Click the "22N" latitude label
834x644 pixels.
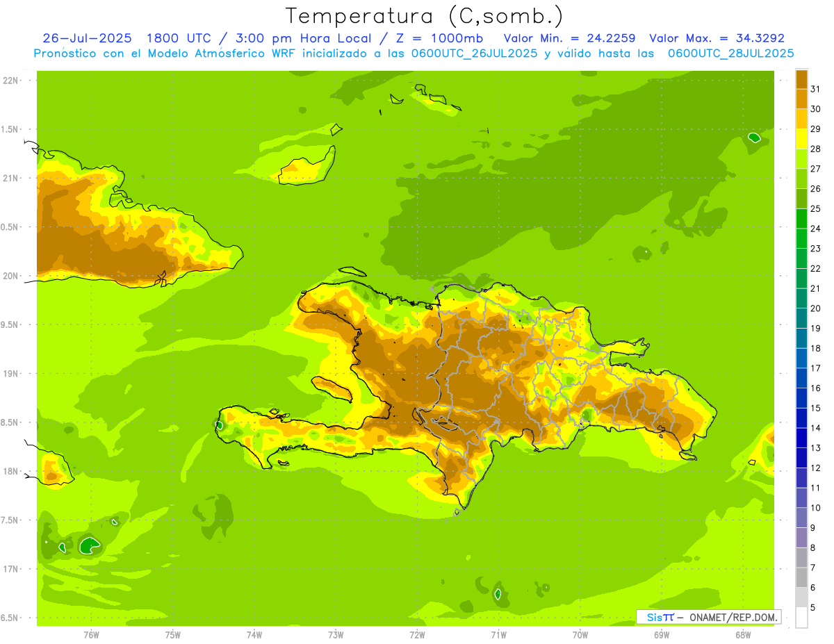[11, 81]
